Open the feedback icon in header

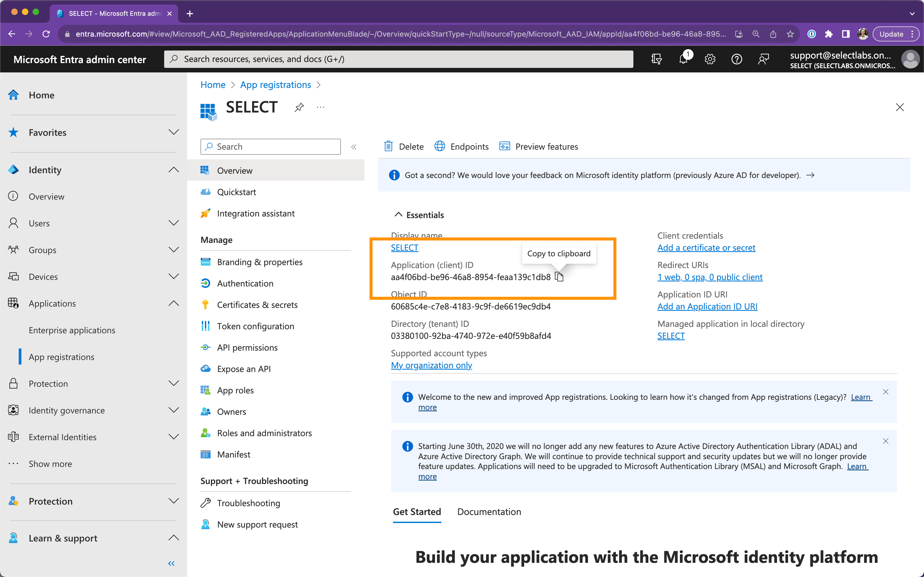click(763, 59)
